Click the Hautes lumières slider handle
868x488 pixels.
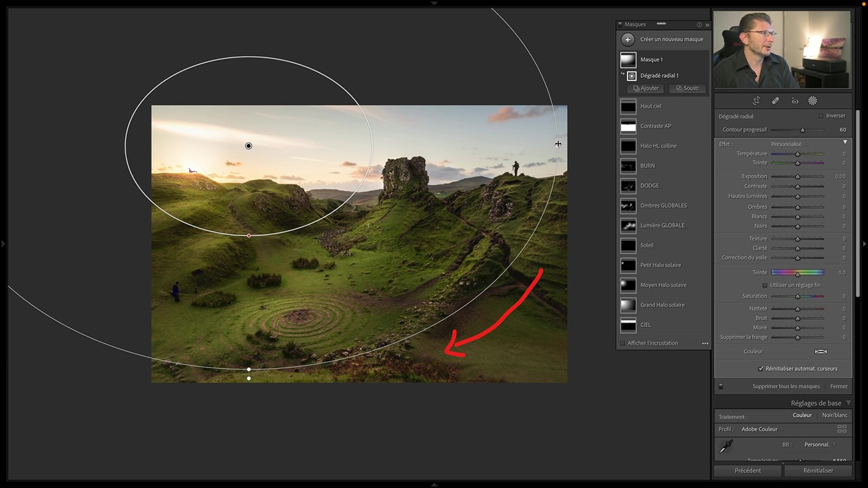point(797,196)
